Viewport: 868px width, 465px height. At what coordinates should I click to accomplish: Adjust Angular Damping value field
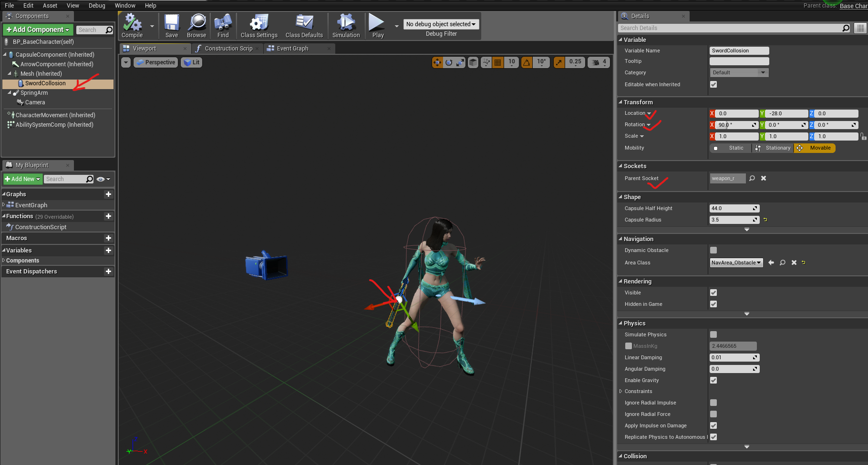click(x=734, y=369)
